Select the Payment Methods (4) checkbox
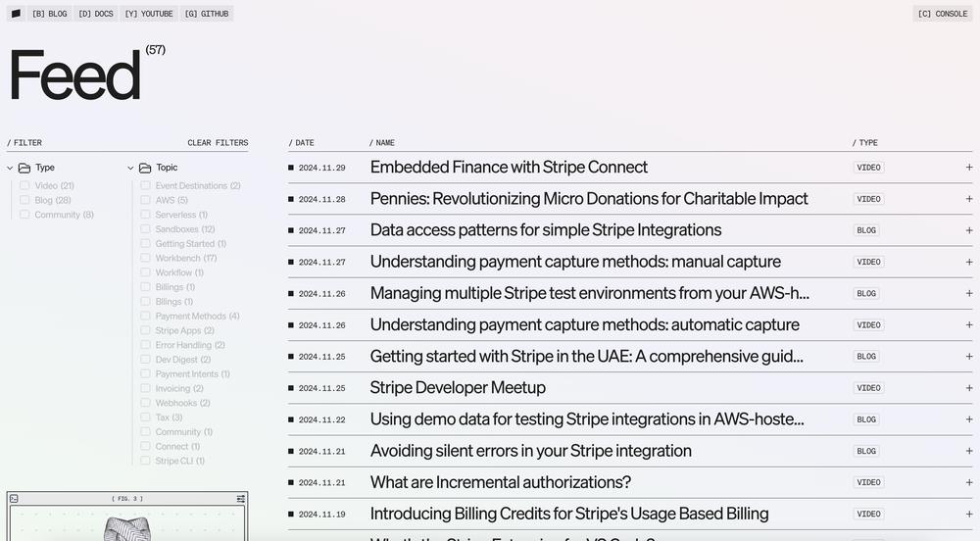This screenshot has width=980, height=541. pyautogui.click(x=145, y=317)
